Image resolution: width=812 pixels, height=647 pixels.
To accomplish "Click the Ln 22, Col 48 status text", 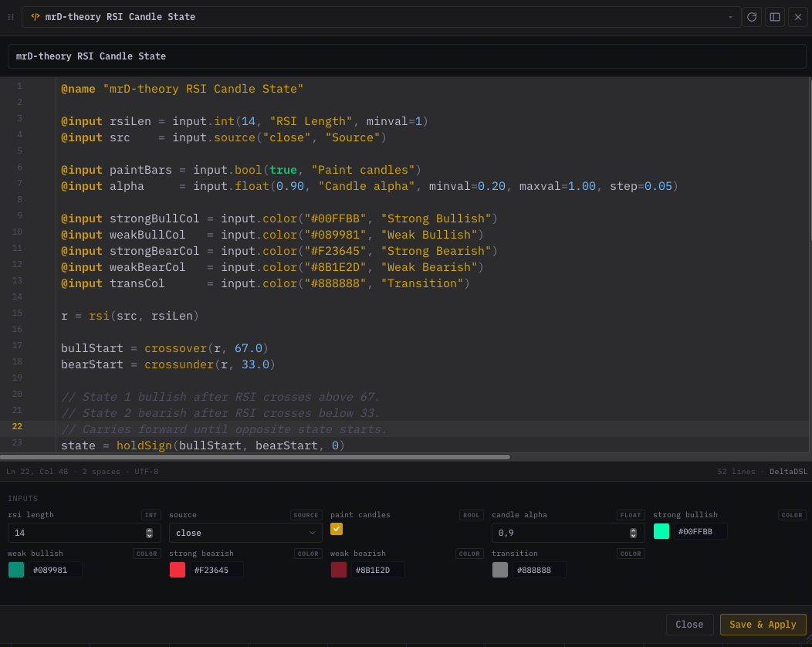I will tap(37, 472).
